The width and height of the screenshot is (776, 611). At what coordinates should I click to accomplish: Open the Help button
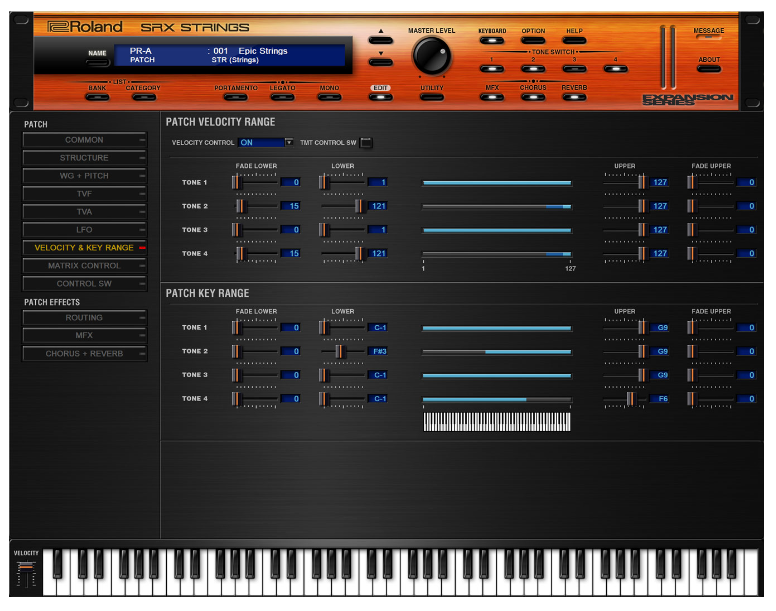(x=574, y=41)
